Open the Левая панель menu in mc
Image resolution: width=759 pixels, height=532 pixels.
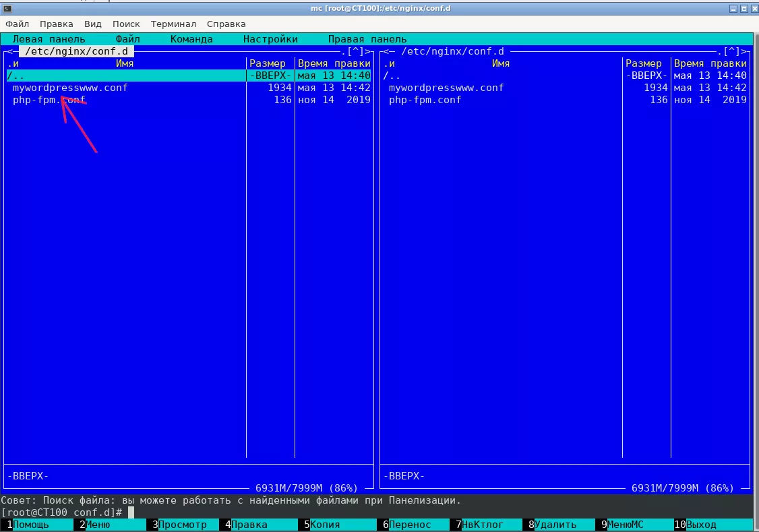tap(49, 39)
